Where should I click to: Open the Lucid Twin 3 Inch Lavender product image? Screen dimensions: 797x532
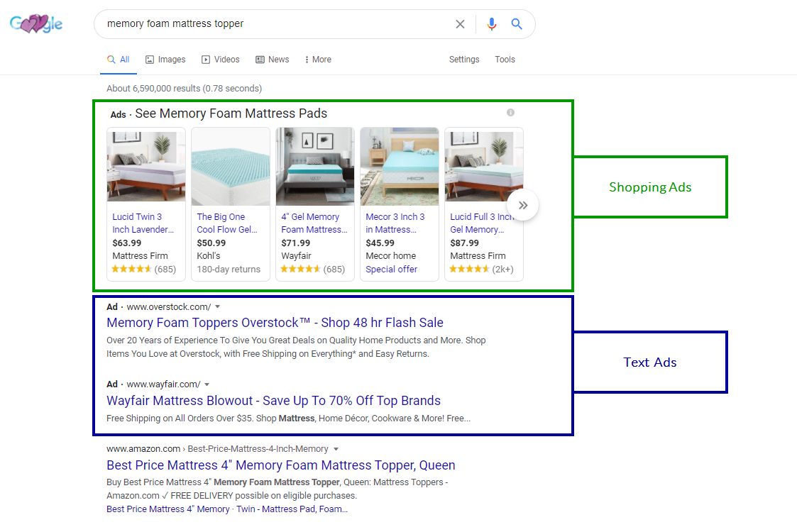click(146, 167)
